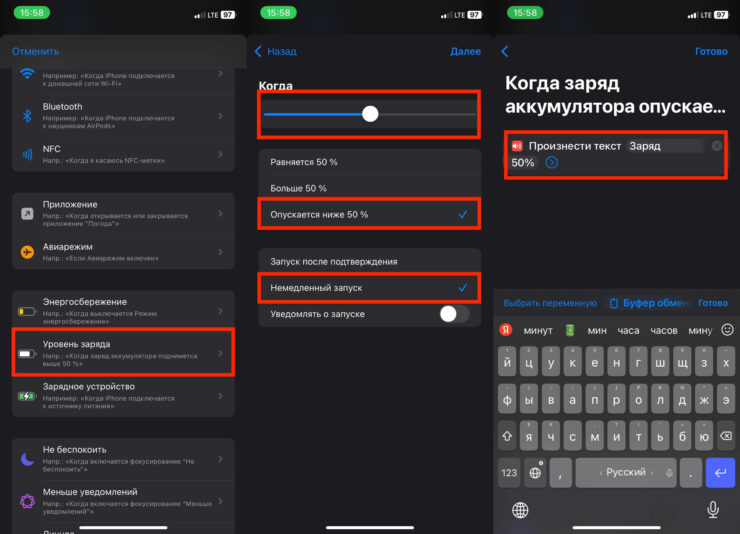
Task: Clear the Speak Text action with the x icon
Action: click(716, 146)
